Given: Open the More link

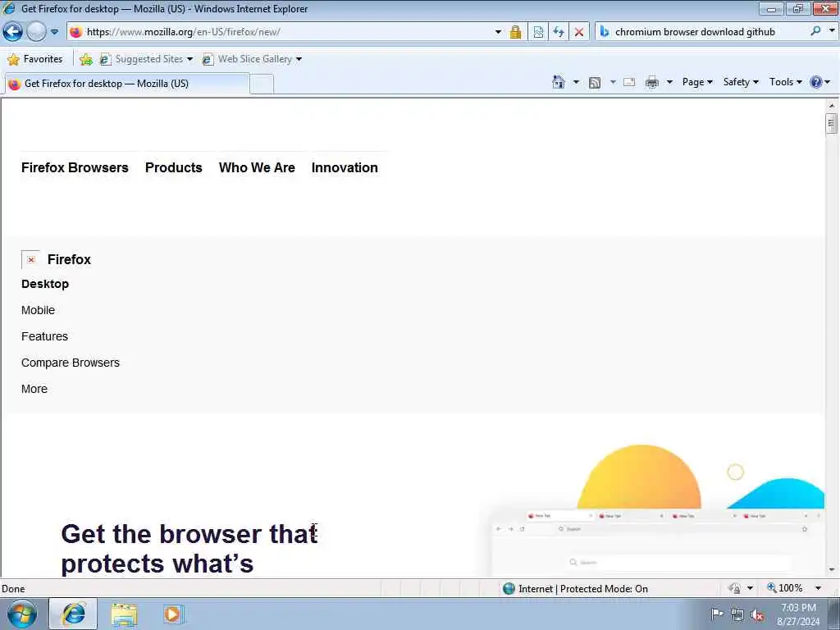Looking at the screenshot, I should tap(34, 389).
